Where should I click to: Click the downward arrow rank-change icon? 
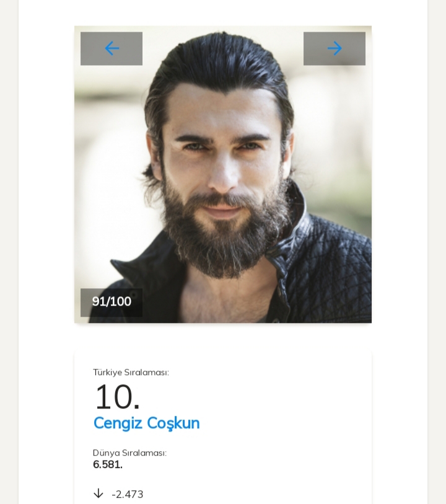(98, 493)
